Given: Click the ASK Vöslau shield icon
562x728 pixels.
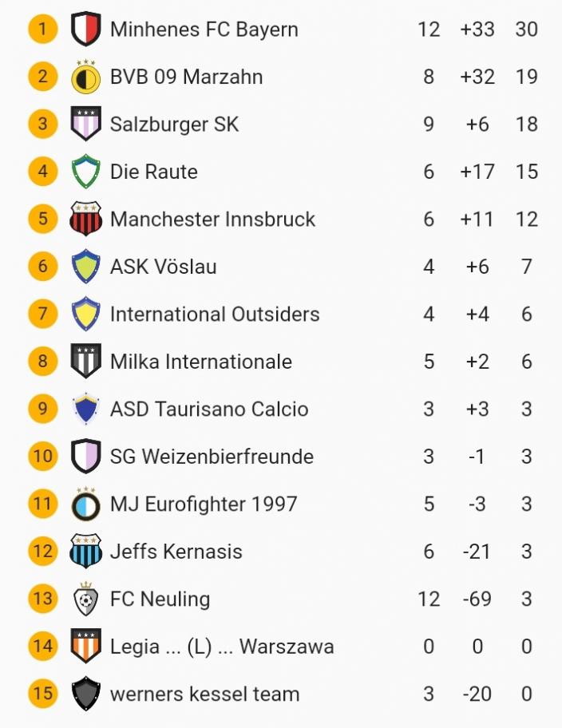Looking at the screenshot, I should point(85,267).
